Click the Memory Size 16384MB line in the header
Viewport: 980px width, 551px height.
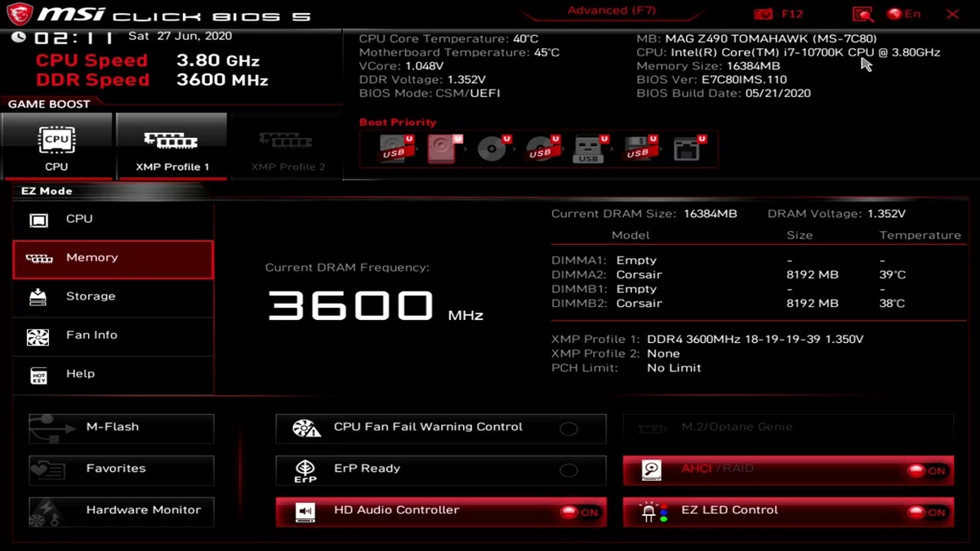pos(708,66)
